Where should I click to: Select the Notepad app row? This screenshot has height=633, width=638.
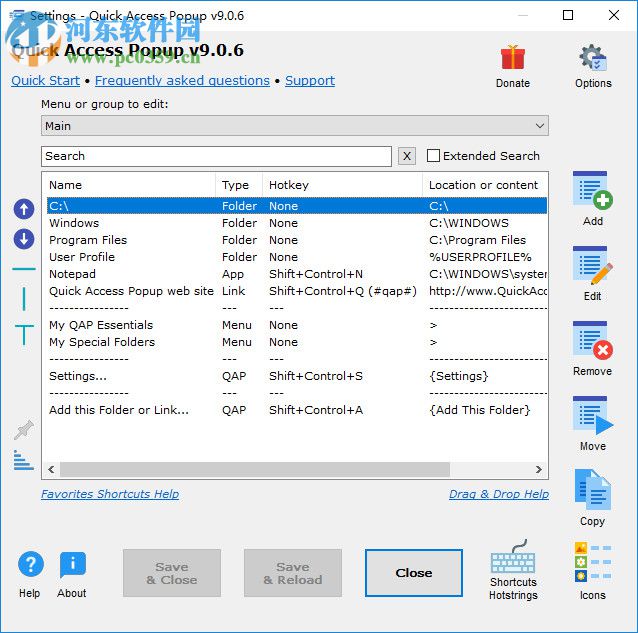pos(297,274)
